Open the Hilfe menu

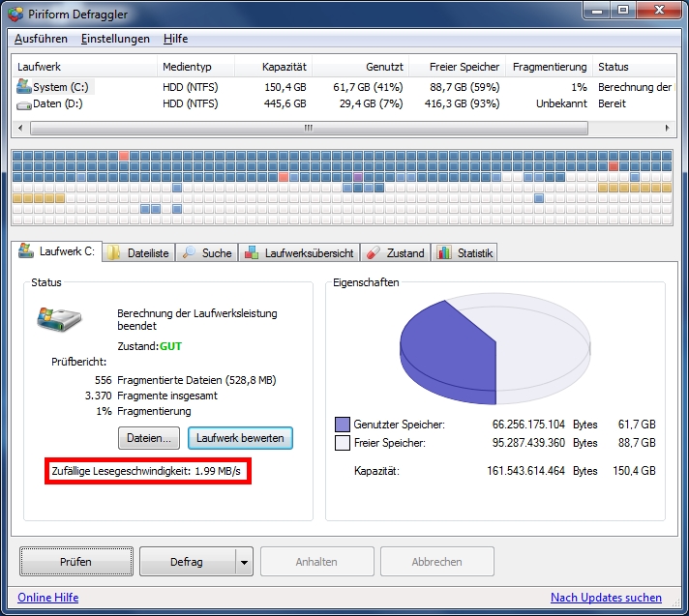[x=176, y=39]
